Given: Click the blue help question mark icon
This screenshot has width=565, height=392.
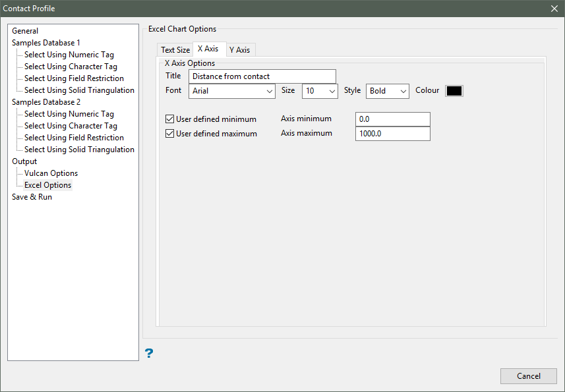Looking at the screenshot, I should click(x=149, y=353).
